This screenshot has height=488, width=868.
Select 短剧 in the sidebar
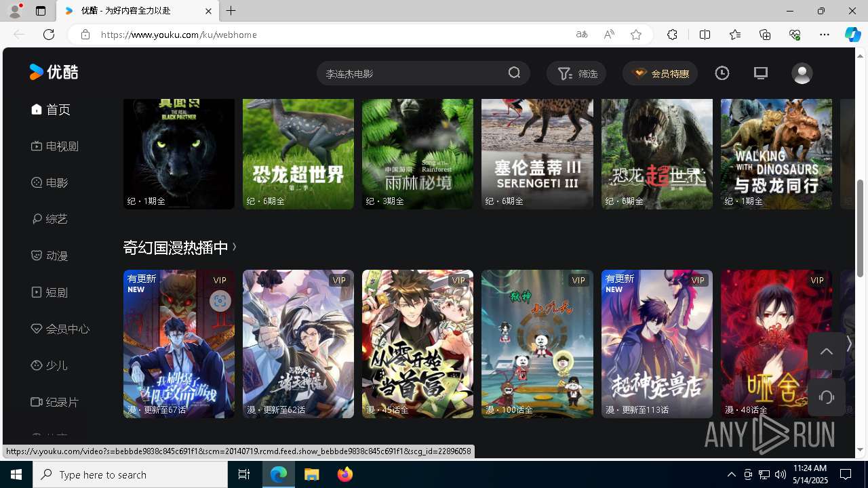pos(50,293)
